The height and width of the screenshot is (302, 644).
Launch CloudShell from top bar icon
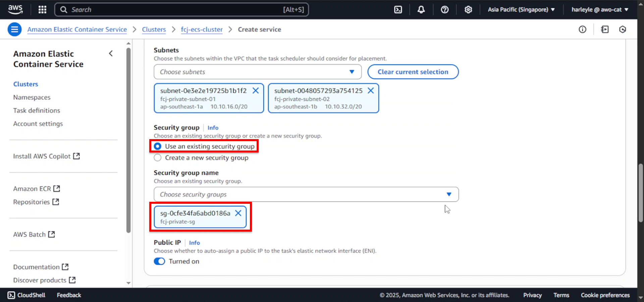point(398,9)
